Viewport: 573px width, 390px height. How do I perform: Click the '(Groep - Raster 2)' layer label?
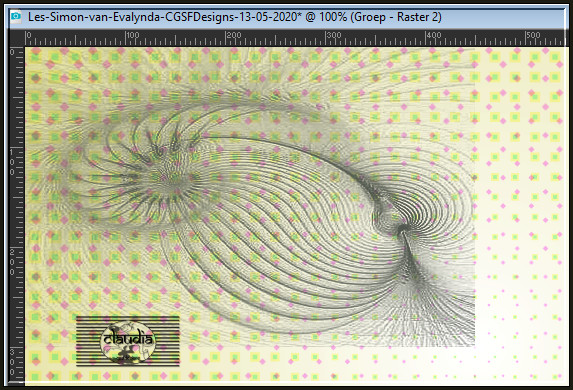point(396,17)
